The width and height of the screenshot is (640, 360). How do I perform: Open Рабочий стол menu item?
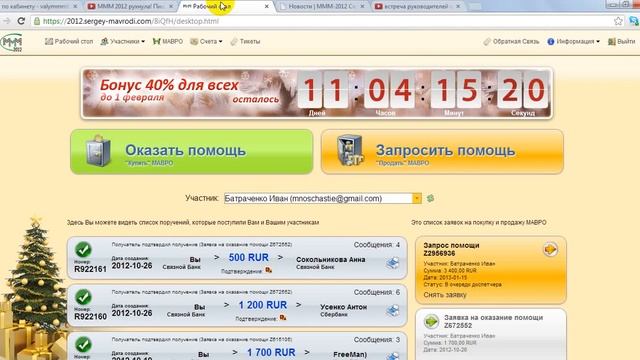point(69,41)
